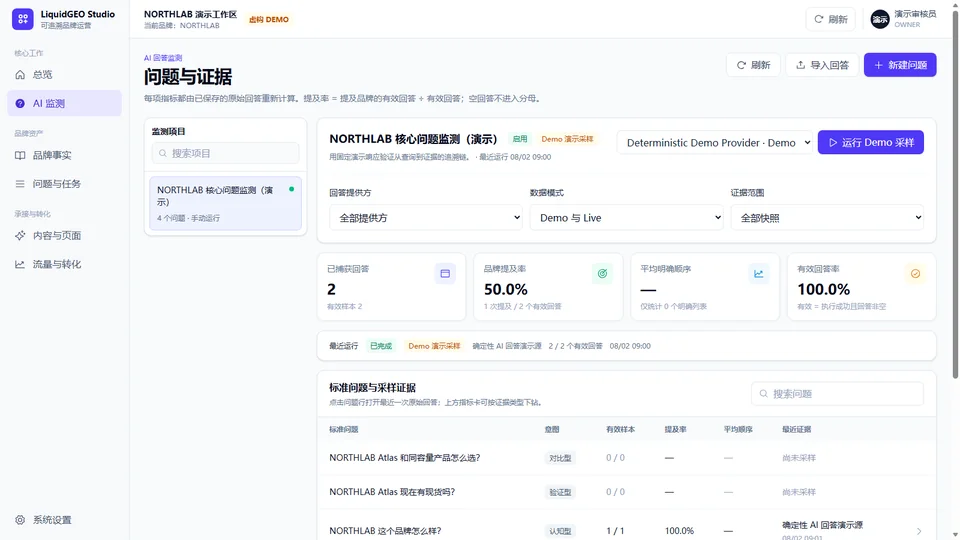Click the 对比型 intent tag
Viewport: 960px width, 540px height.
pos(560,458)
